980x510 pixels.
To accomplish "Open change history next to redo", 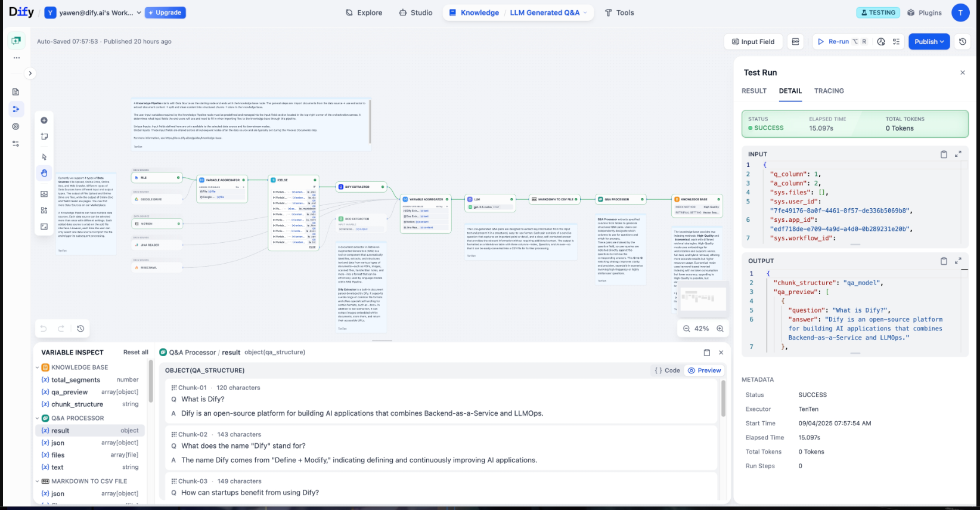I will coord(80,329).
